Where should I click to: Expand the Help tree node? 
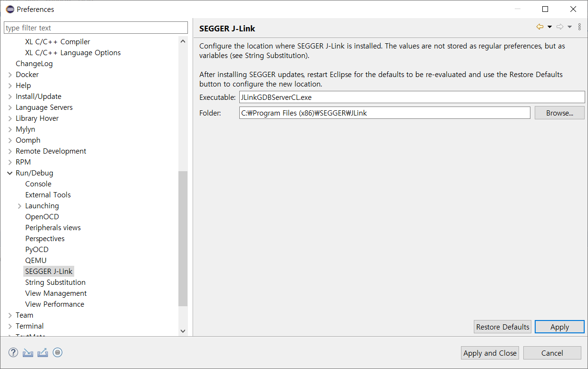(10, 86)
